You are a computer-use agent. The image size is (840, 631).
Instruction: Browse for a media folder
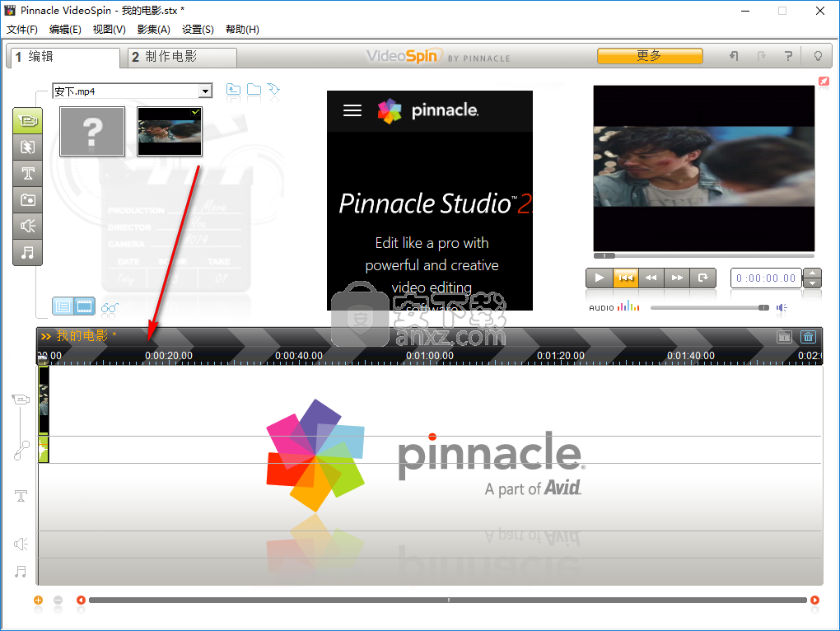pos(254,90)
